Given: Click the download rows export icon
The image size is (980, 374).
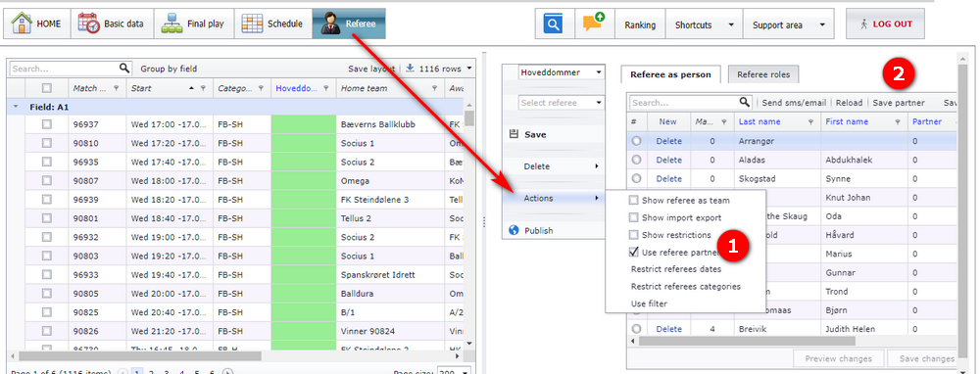Looking at the screenshot, I should 410,69.
